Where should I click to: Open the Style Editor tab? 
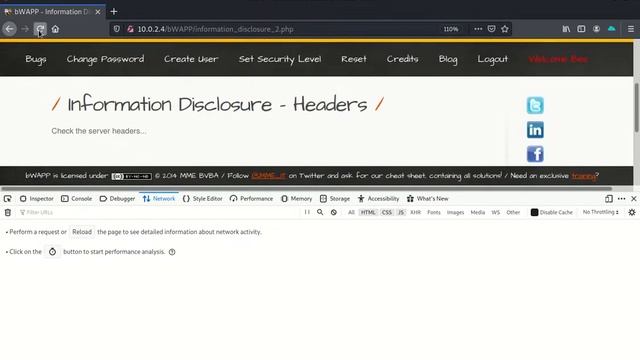click(x=203, y=199)
